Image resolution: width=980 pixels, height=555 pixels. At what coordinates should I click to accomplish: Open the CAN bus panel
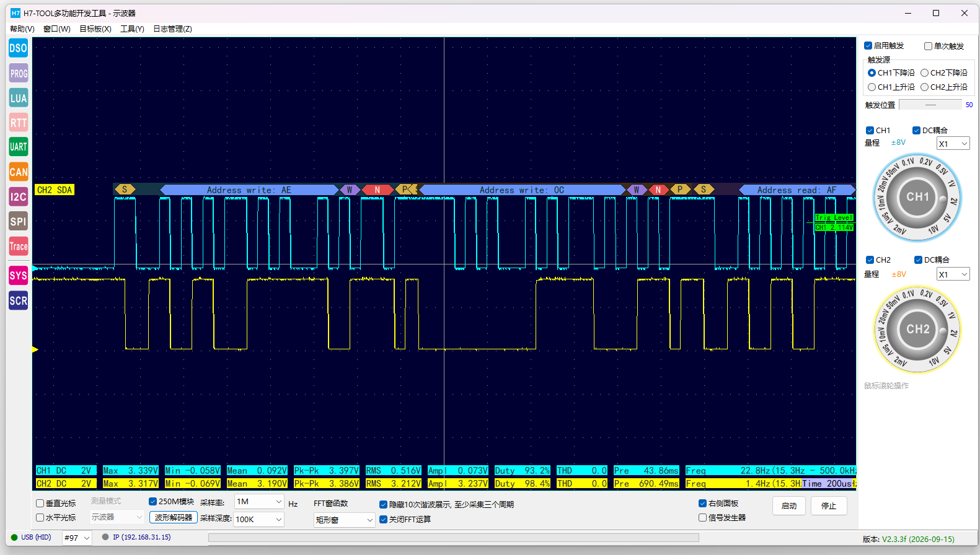coord(18,172)
